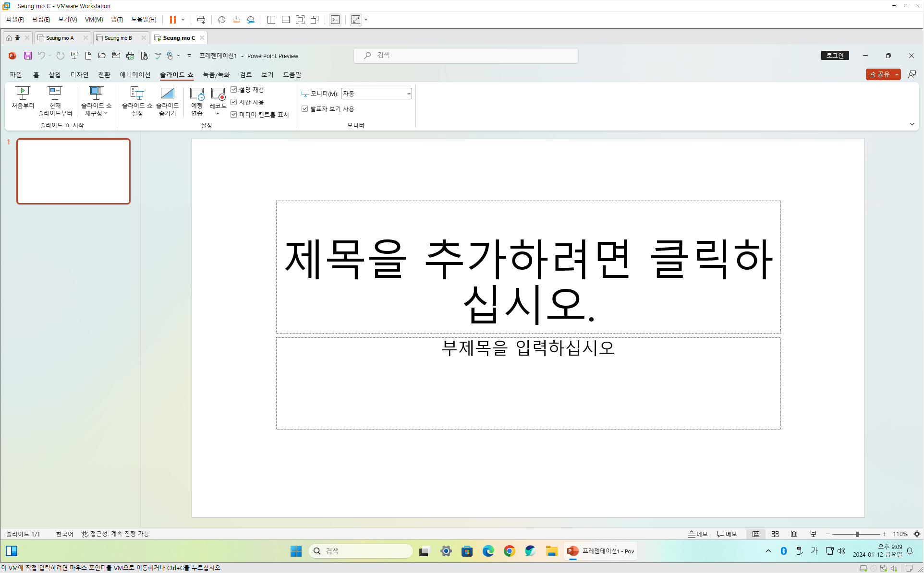The height and width of the screenshot is (573, 924).
Task: Click the 로그인 button
Action: (x=835, y=56)
